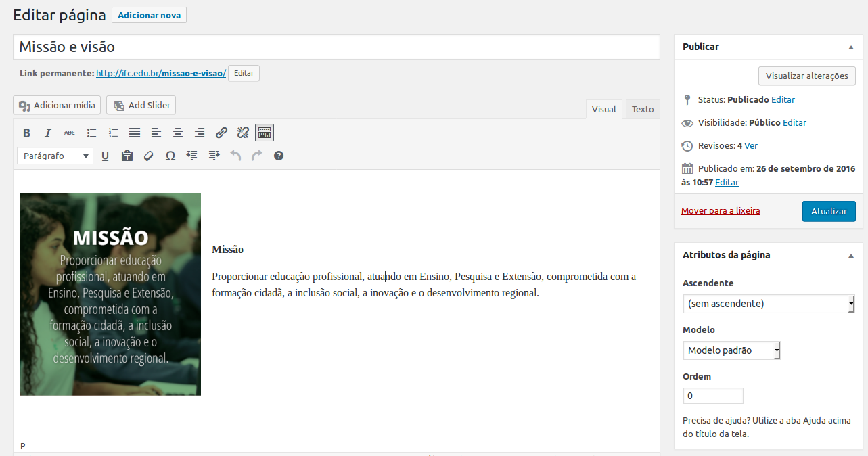This screenshot has width=868, height=456.
Task: Open the Parágrafo format dropdown
Action: click(x=55, y=156)
